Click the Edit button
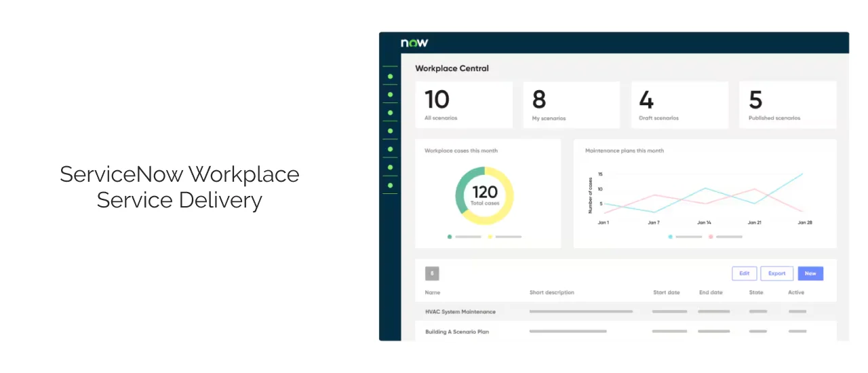The image size is (868, 373). point(744,273)
